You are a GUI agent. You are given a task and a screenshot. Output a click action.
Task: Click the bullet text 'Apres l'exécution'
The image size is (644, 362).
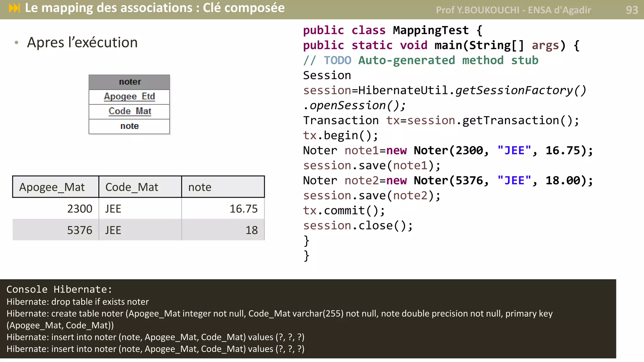pyautogui.click(x=82, y=42)
